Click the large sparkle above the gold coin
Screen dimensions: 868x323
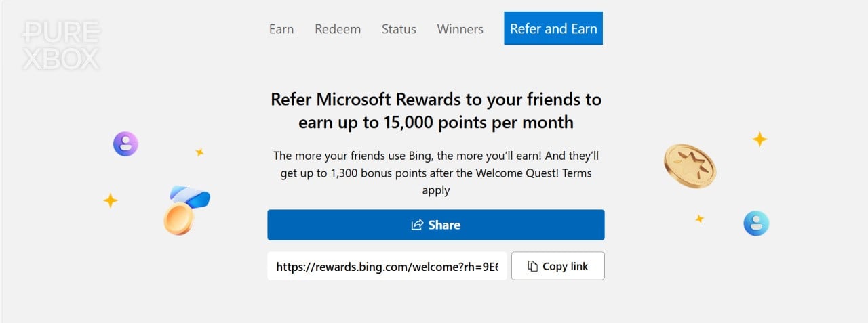(x=759, y=139)
